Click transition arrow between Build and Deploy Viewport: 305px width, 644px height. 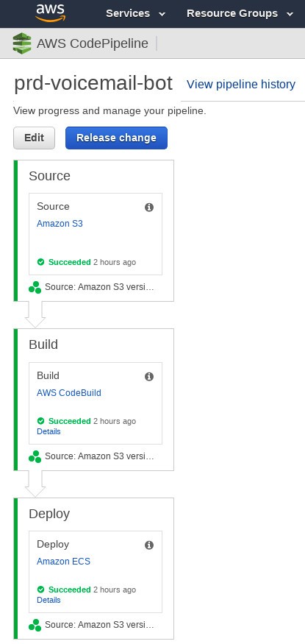click(x=35, y=484)
